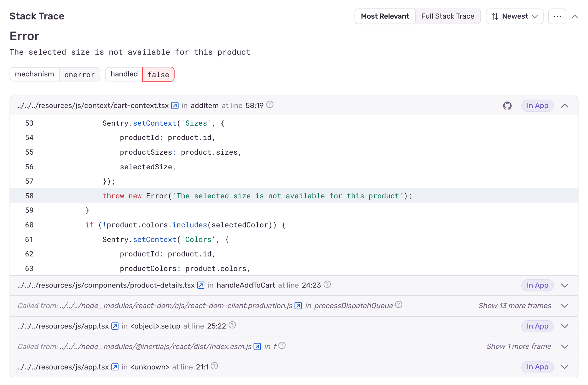The image size is (588, 385).
Task: Click the false tag value
Action: [x=158, y=74]
